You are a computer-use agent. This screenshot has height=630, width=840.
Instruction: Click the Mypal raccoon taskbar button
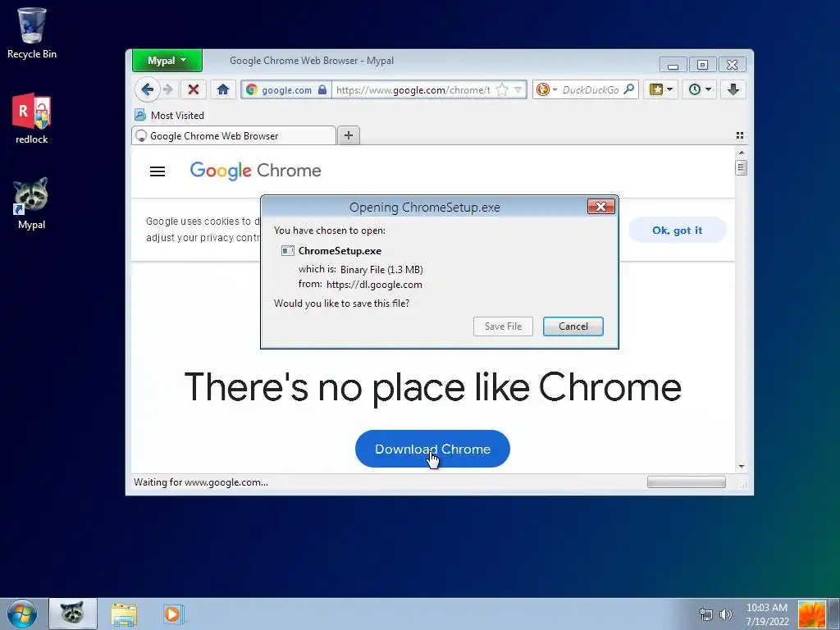[73, 614]
